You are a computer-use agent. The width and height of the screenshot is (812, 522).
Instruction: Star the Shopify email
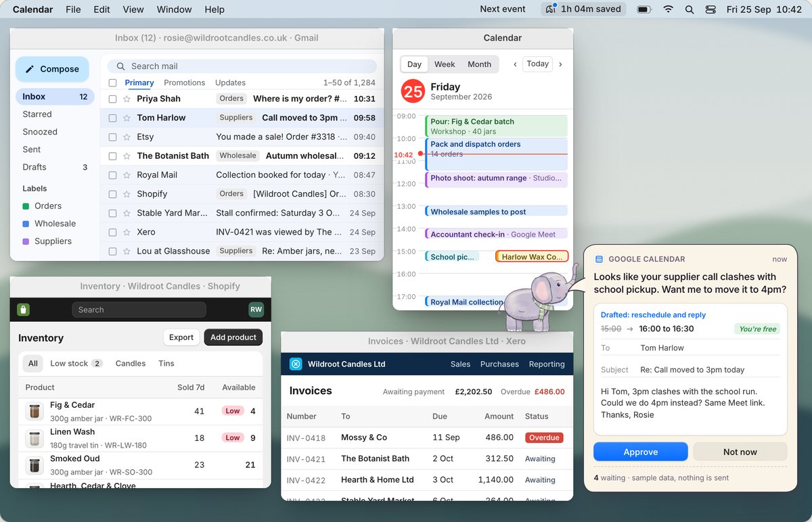click(127, 194)
